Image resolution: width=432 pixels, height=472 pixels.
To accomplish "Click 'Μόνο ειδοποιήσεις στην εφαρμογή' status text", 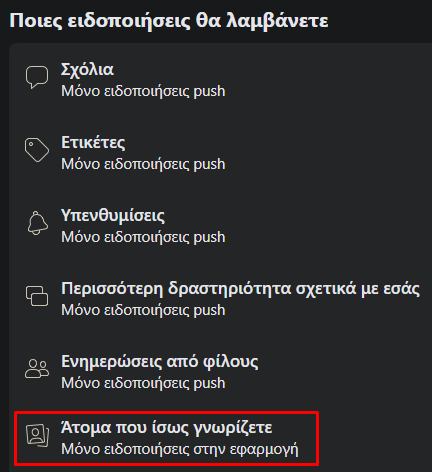I will pyautogui.click(x=180, y=449).
